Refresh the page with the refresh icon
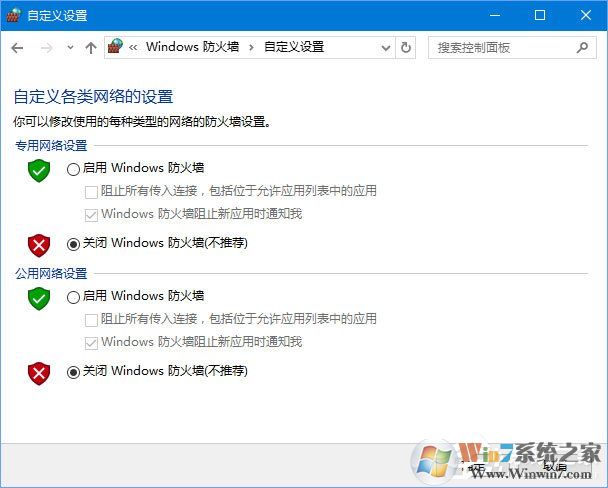Screen dimensions: 608x488 tap(406, 48)
